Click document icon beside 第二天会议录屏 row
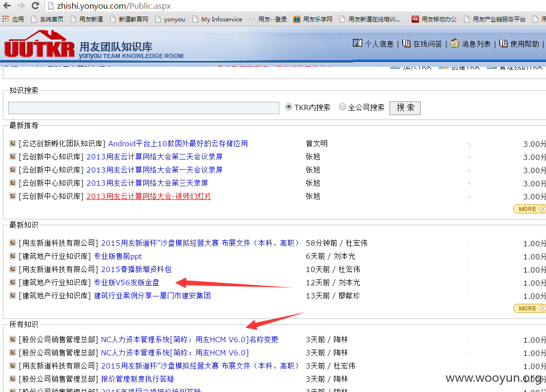Image resolution: width=546 pixels, height=392 pixels. pos(13,157)
